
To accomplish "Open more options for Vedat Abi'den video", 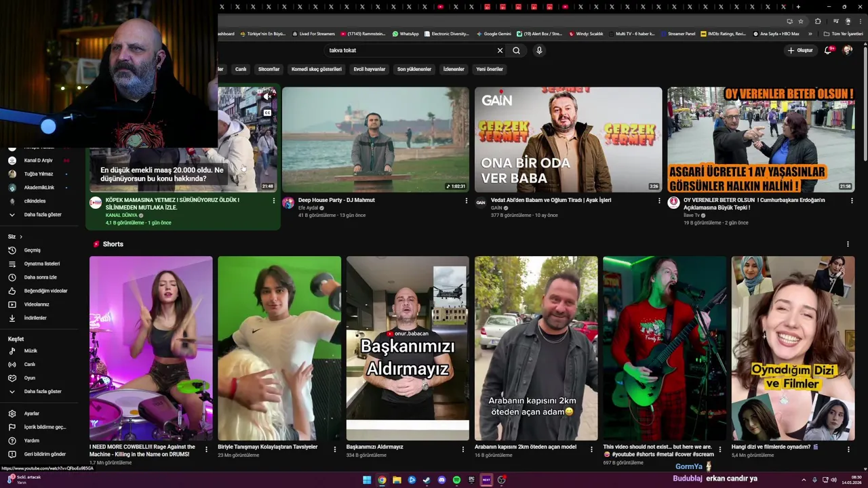I will click(x=659, y=201).
